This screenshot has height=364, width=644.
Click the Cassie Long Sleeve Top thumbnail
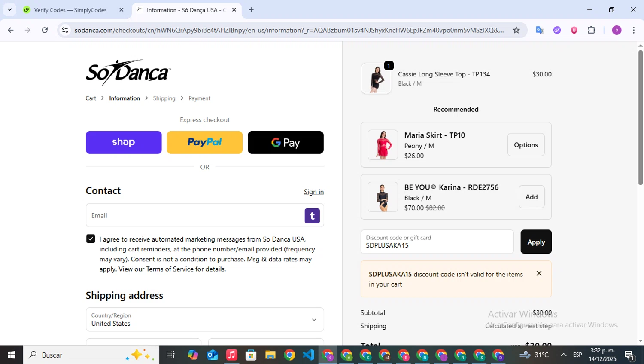click(x=377, y=79)
